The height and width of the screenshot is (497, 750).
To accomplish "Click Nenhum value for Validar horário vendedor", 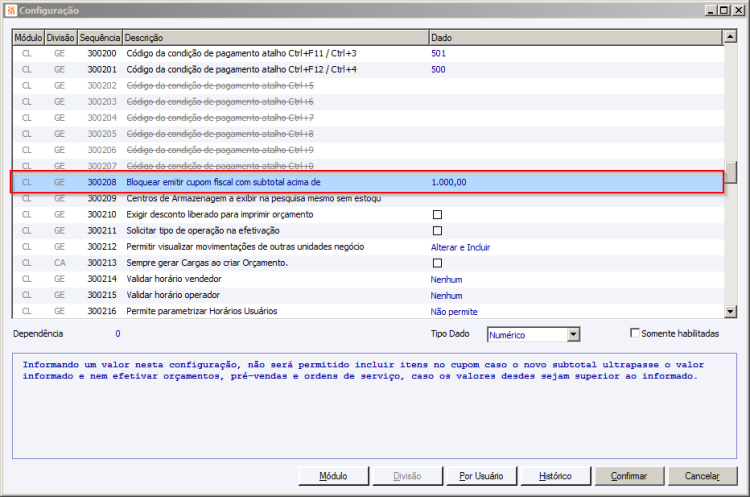I will 446,279.
